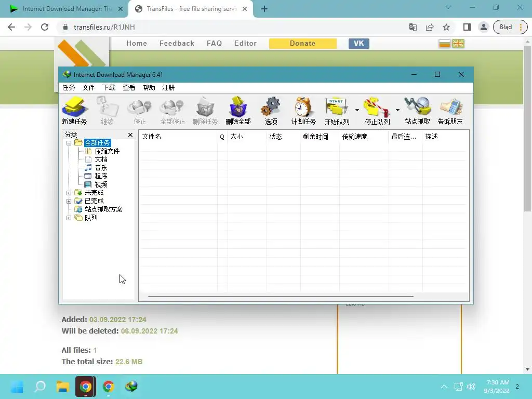The image size is (532, 399).
Task: Select the 压缩文件 category
Action: click(x=107, y=151)
